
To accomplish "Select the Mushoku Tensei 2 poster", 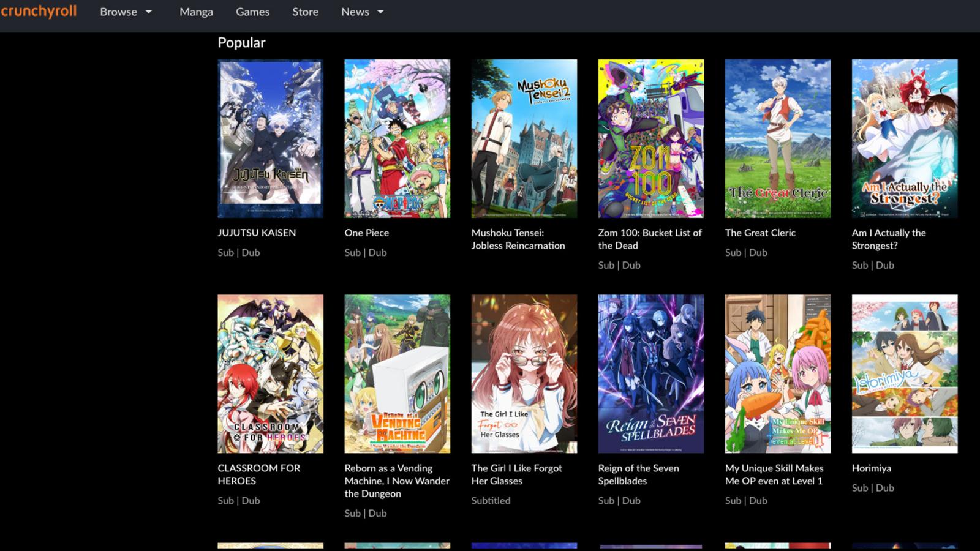I will (524, 138).
